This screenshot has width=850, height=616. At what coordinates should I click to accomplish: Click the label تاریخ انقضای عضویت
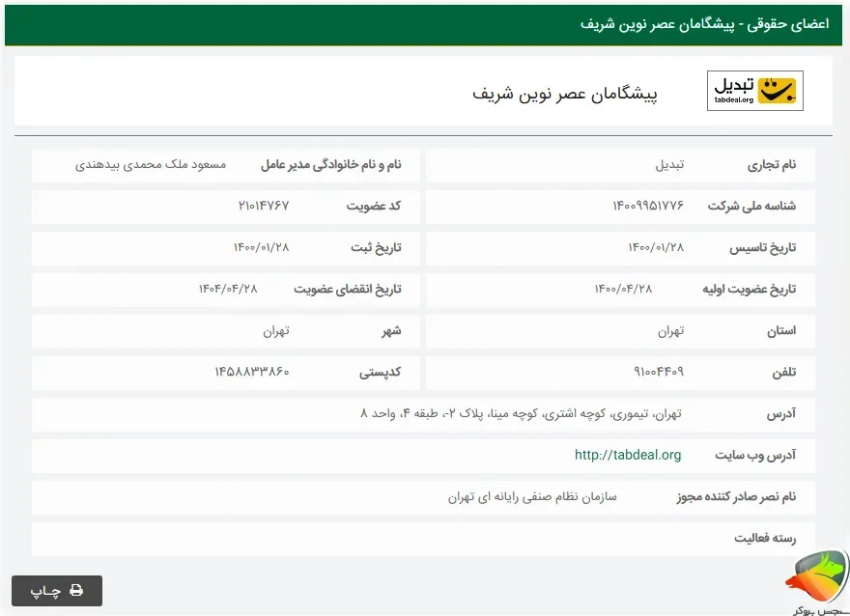tap(348, 290)
